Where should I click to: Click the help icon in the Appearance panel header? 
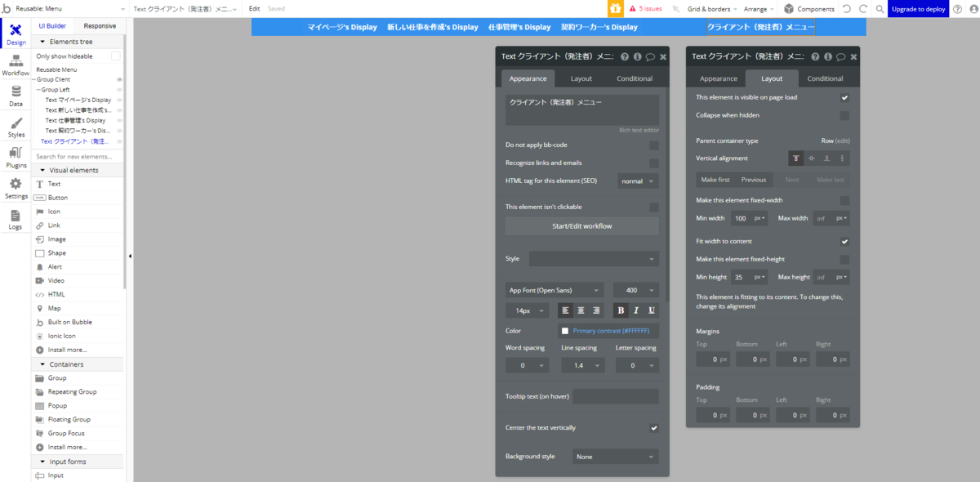(x=625, y=57)
